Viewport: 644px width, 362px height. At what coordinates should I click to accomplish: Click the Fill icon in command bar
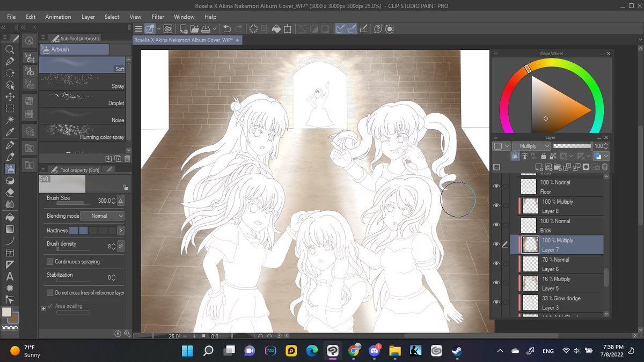[276, 29]
